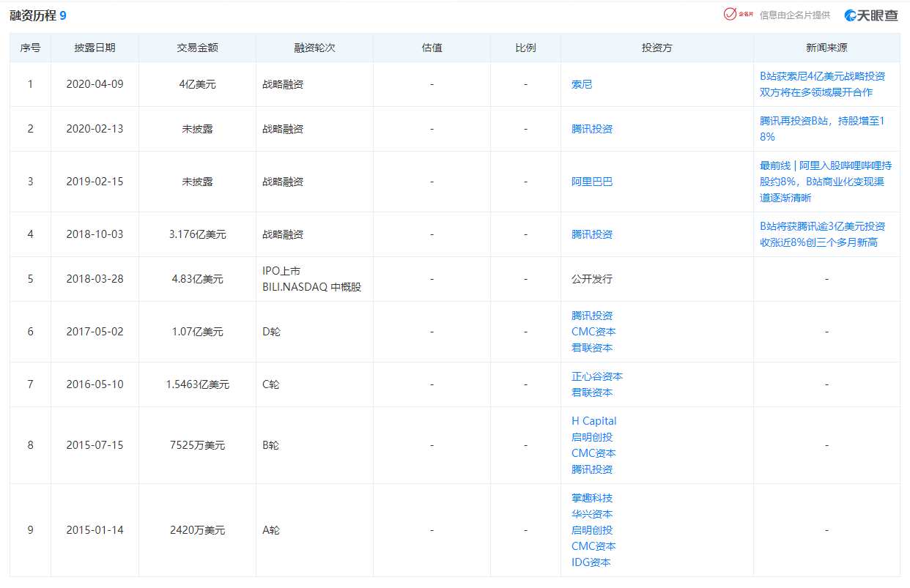910x588 pixels.
Task: Click the 新闻来源 column header
Action: [826, 48]
